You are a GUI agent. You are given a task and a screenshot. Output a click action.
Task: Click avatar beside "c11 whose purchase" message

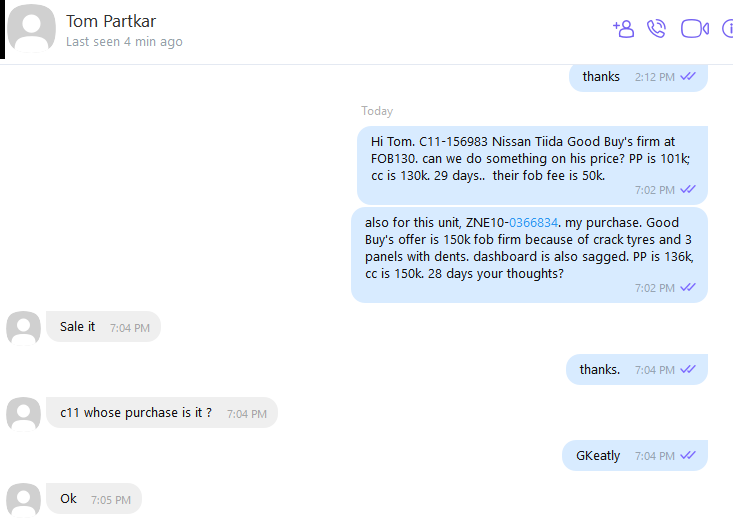[23, 414]
